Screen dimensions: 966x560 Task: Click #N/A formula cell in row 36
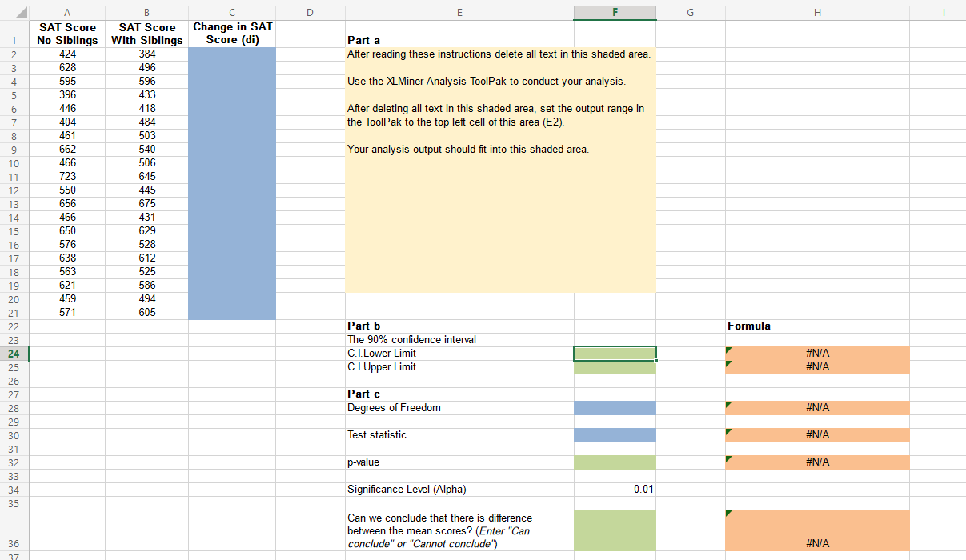point(817,530)
